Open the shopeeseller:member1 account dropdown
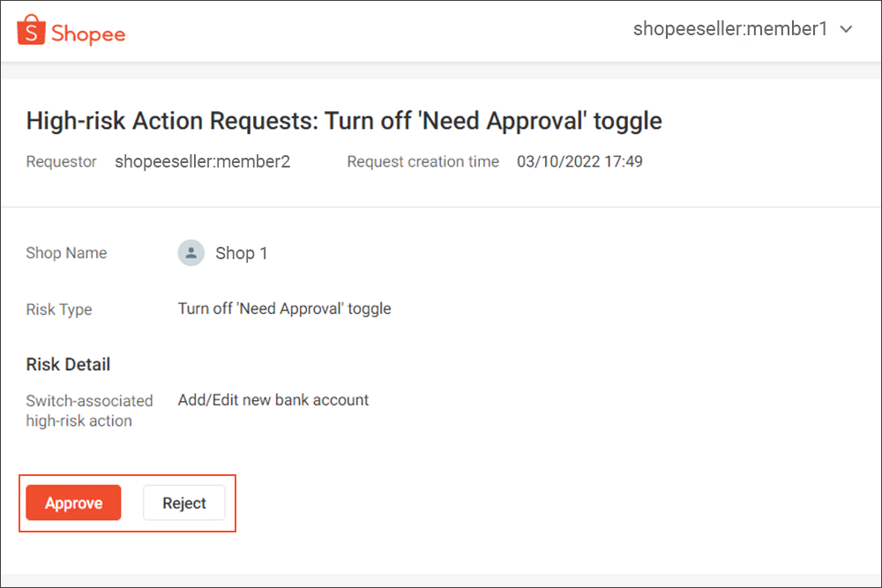882x588 pixels. [x=741, y=29]
